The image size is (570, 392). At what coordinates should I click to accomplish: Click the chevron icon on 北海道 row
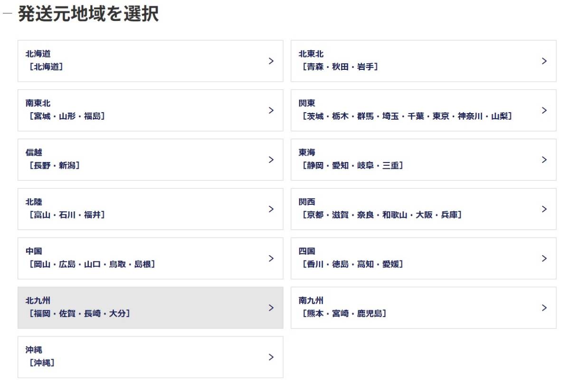tap(271, 61)
